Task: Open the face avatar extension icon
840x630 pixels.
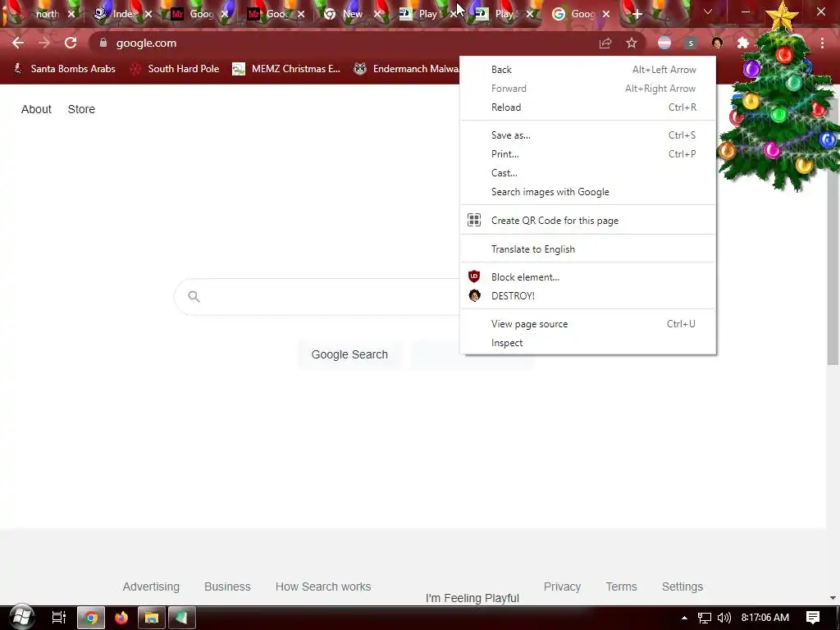Action: coord(717,43)
